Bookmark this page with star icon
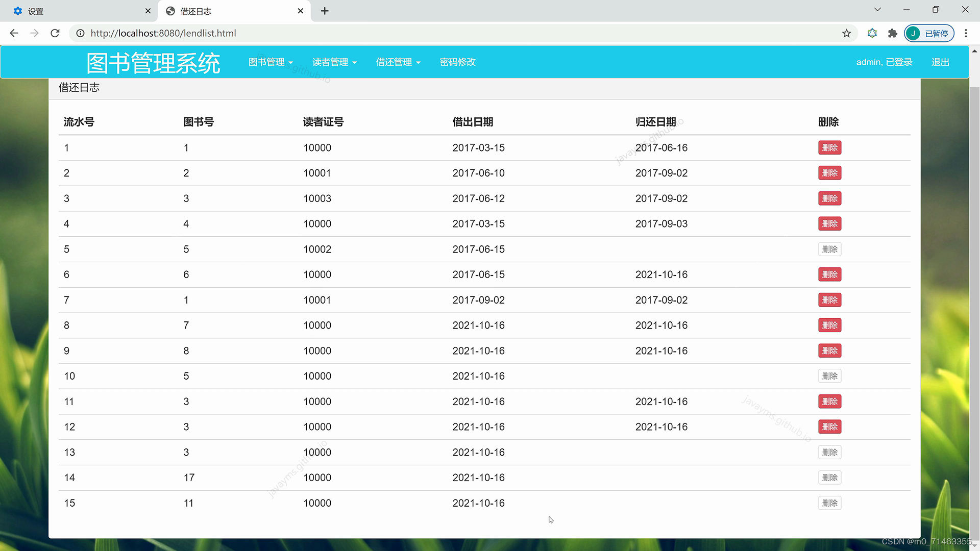 click(846, 33)
